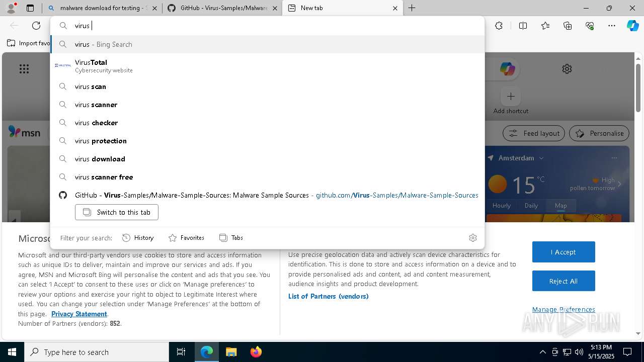Screen dimensions: 644x362
Task: Open File Explorer from taskbar
Action: pos(231,352)
